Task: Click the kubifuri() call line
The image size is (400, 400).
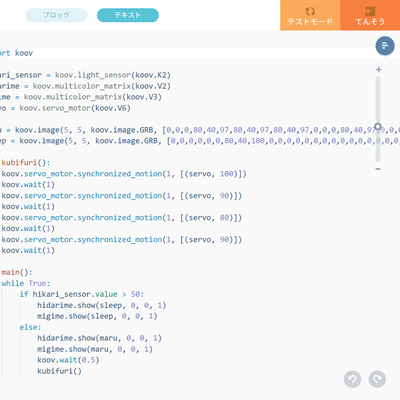Action: pos(59,371)
